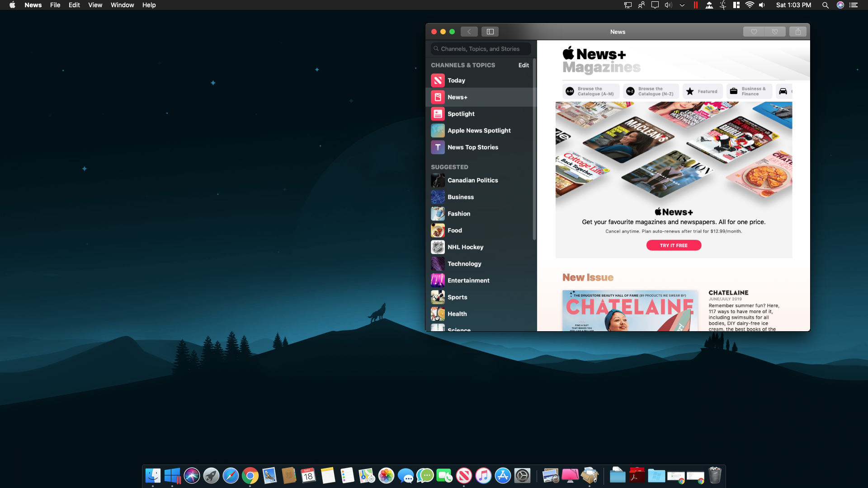Click the Siri icon in the menu bar
The image size is (868, 488).
[840, 5]
